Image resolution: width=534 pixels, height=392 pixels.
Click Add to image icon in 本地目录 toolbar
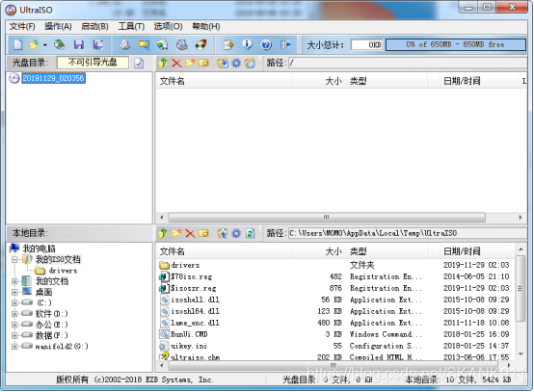tap(223, 233)
